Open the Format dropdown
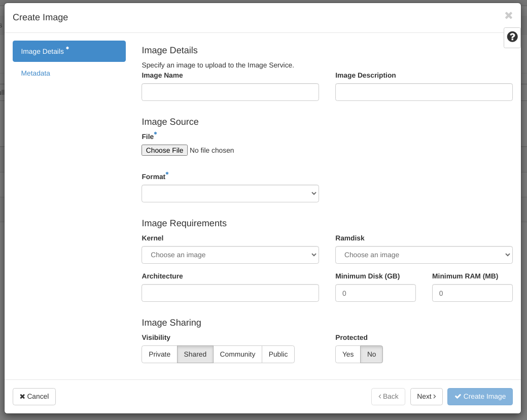The width and height of the screenshot is (527, 420). pos(230,193)
